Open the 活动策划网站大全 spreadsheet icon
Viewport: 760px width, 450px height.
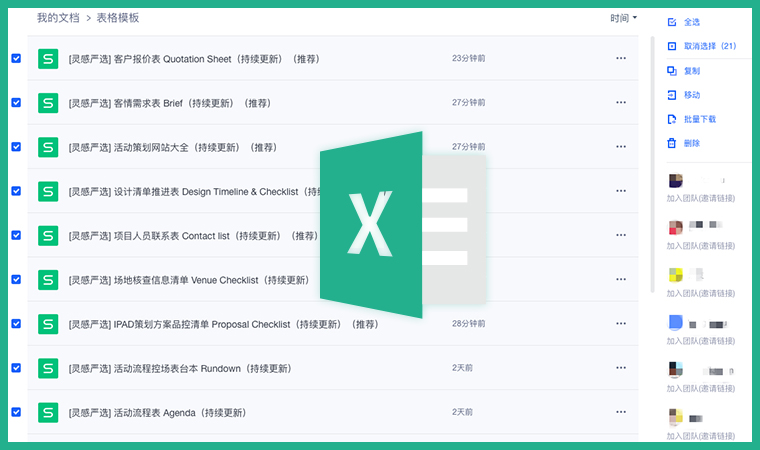click(48, 147)
